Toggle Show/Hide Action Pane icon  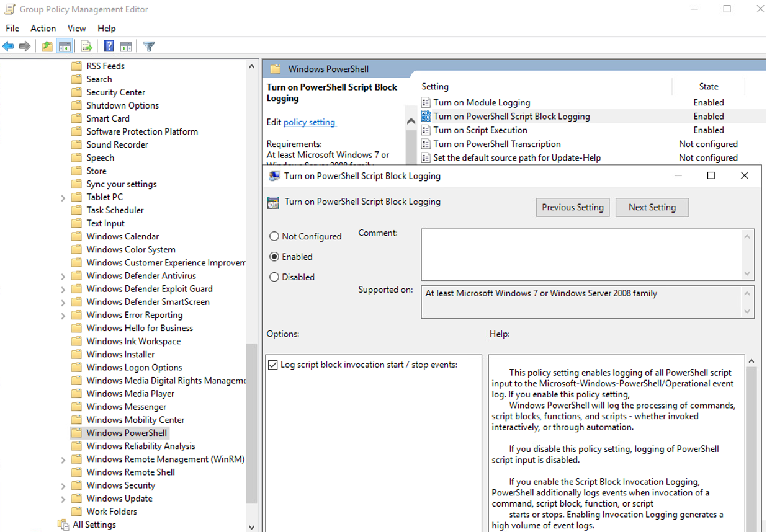click(126, 47)
